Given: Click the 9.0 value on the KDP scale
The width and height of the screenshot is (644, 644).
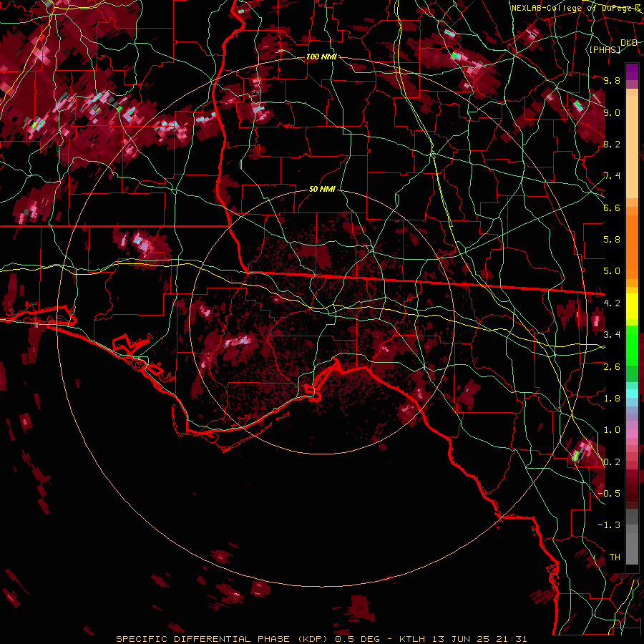Looking at the screenshot, I should tap(612, 112).
